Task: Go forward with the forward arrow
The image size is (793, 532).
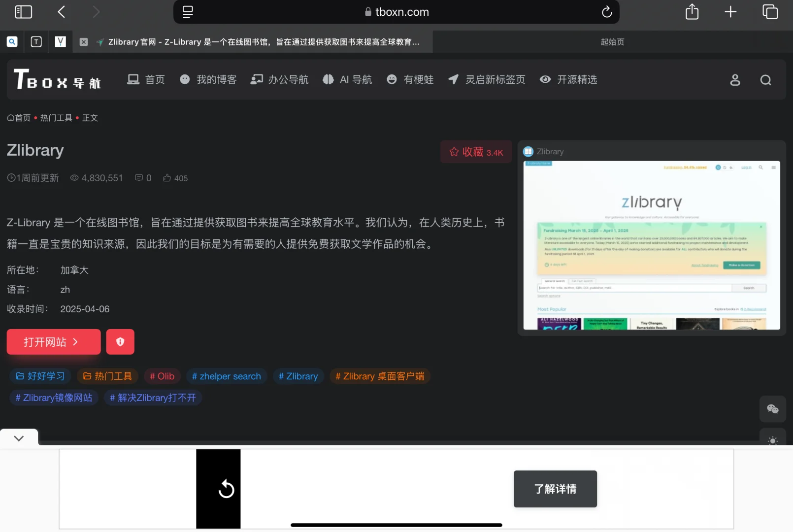Action: (x=96, y=12)
